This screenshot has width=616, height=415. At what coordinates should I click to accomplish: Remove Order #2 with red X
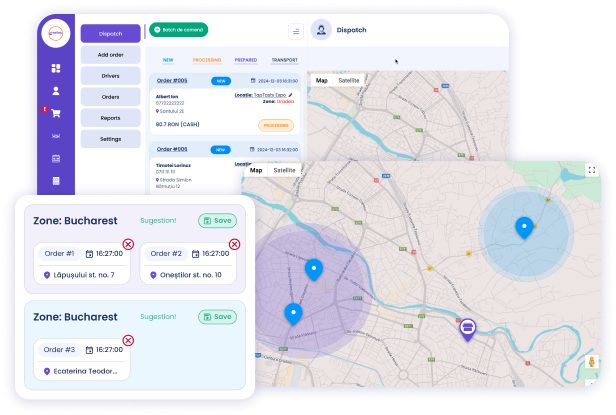pyautogui.click(x=234, y=244)
